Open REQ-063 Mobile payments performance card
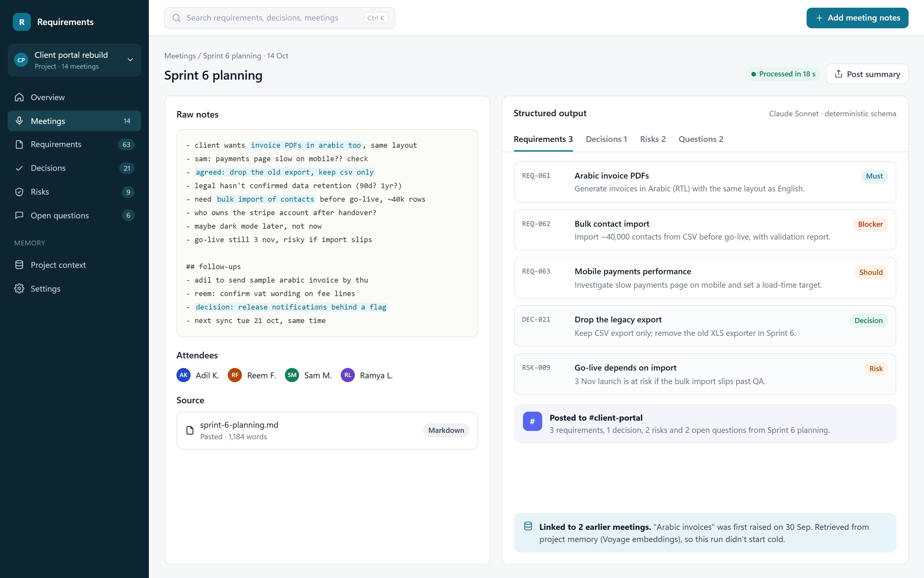Screen dimensions: 924x578 pos(705,278)
